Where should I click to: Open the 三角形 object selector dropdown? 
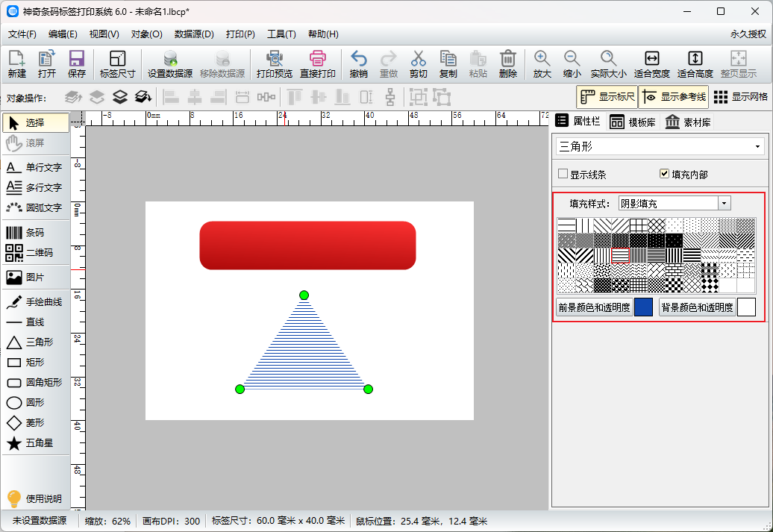tap(661, 146)
